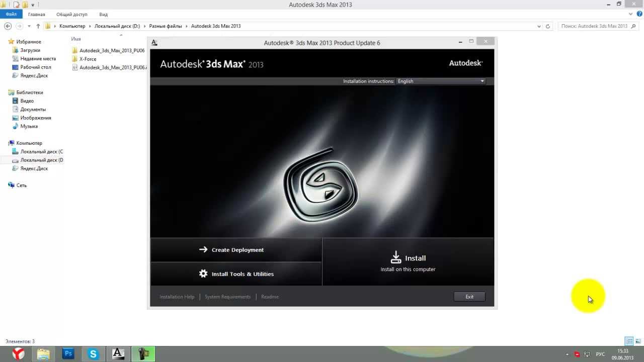Switch to large icons view layout

click(638, 341)
